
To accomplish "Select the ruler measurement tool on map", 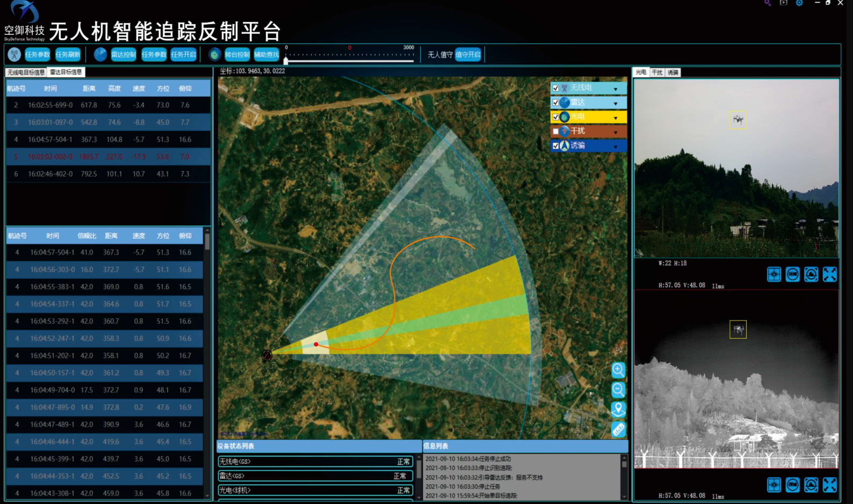I will 618,429.
